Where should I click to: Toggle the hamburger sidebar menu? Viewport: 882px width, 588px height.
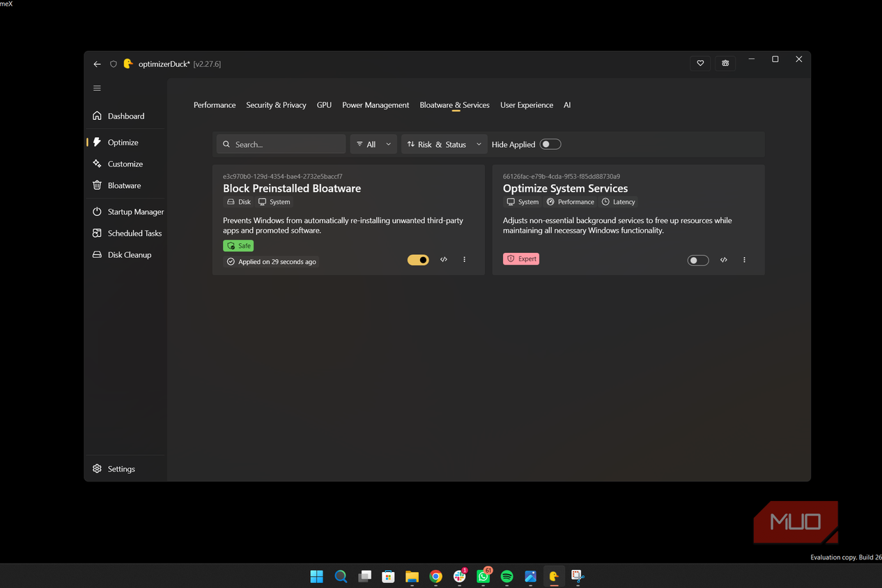point(97,88)
